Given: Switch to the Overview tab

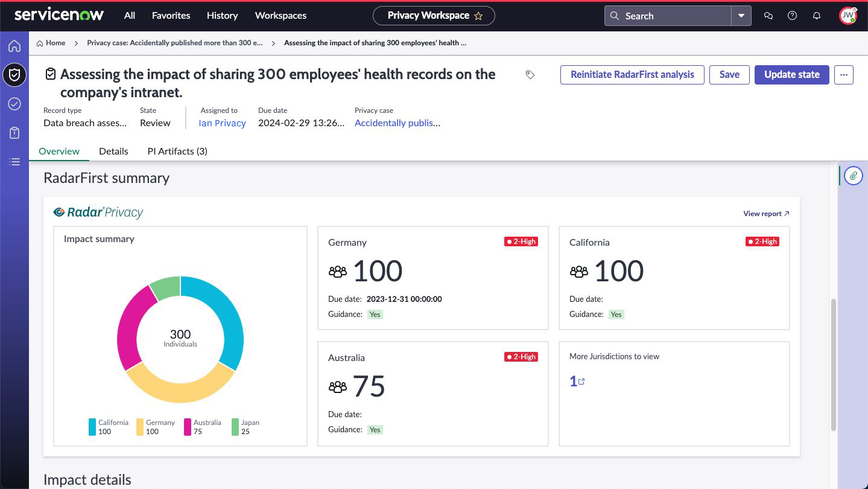Looking at the screenshot, I should (x=59, y=151).
